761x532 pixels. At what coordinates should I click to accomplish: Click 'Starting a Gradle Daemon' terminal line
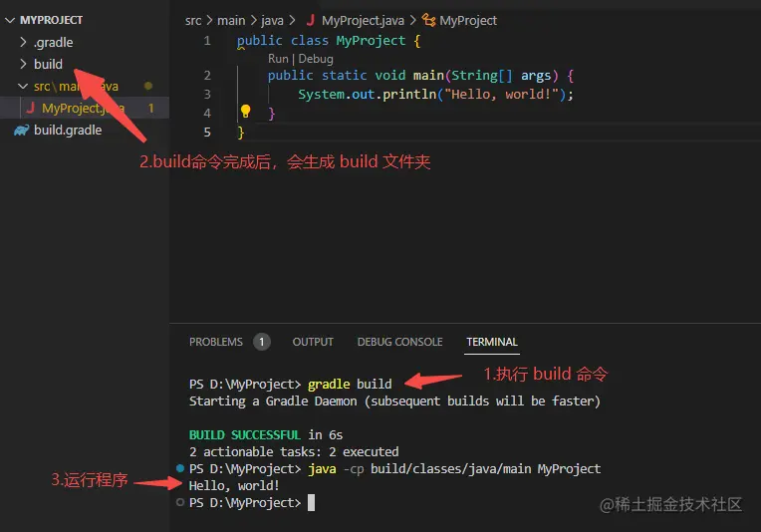point(394,400)
